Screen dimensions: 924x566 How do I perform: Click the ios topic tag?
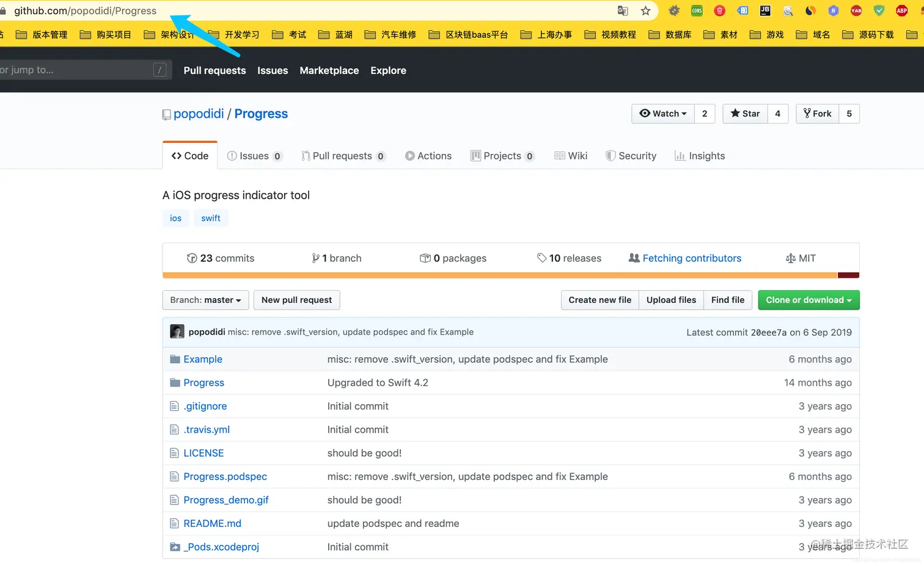pyautogui.click(x=175, y=218)
